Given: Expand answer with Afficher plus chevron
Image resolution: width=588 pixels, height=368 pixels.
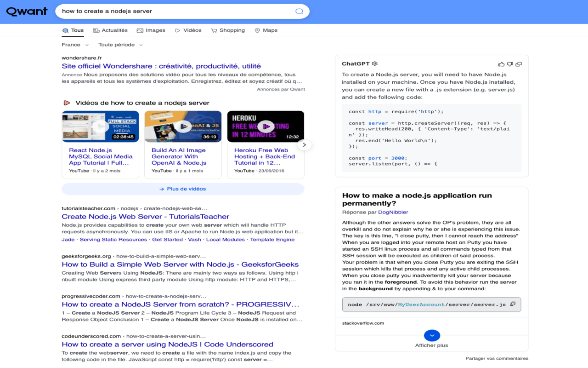Looking at the screenshot, I should (x=432, y=335).
